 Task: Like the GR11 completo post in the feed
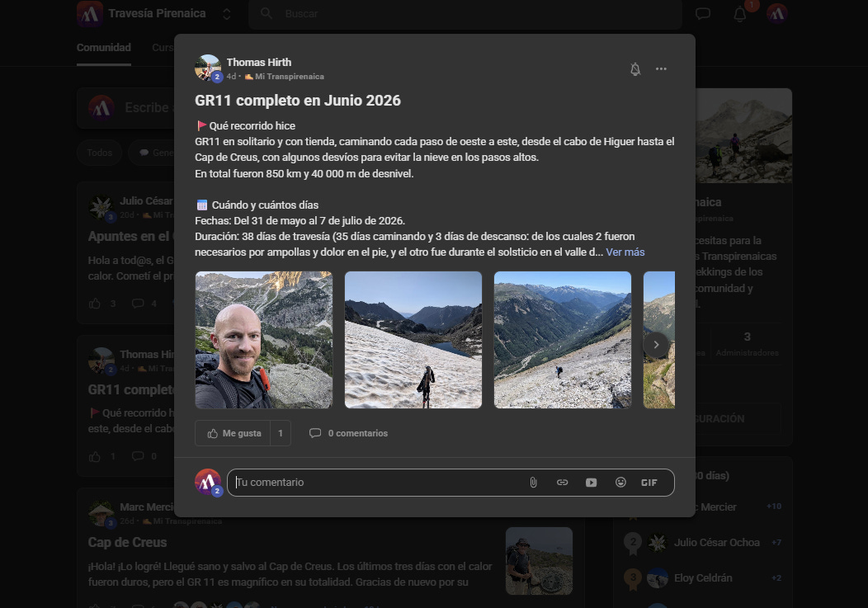click(95, 456)
